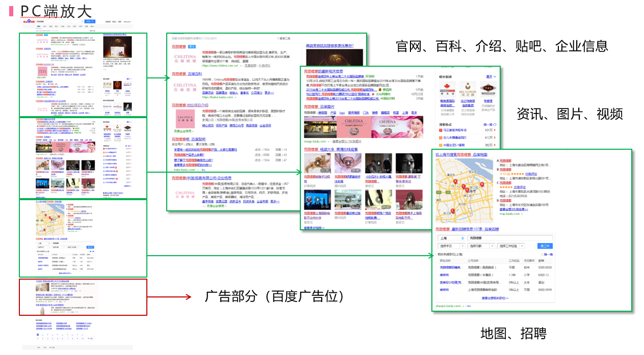The image size is (644, 355).
Task: Open 克丽缇娜-创业项目介绍 result link
Action: pos(190,105)
